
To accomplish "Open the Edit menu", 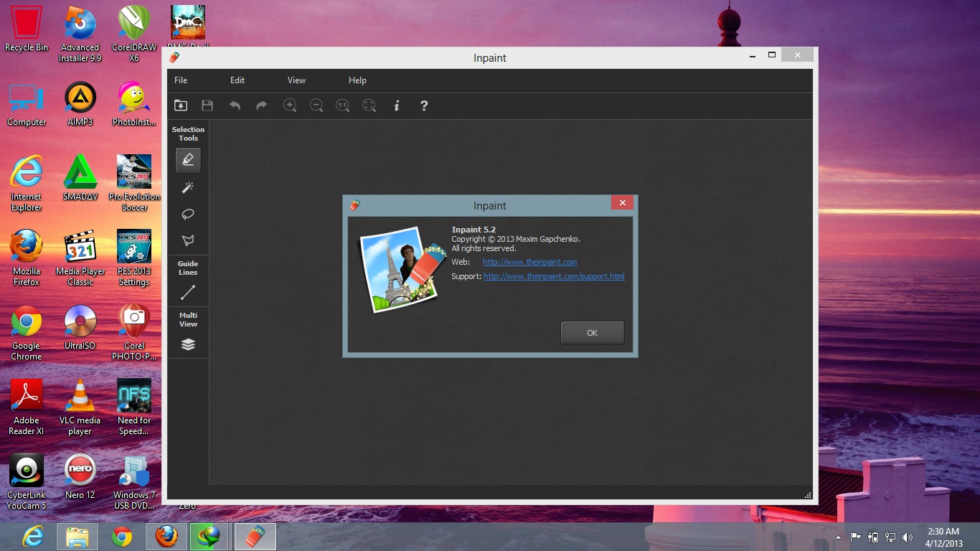I will pyautogui.click(x=237, y=80).
